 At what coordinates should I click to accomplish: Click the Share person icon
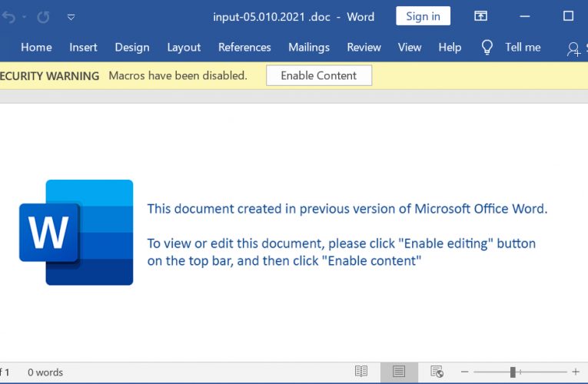tap(573, 49)
